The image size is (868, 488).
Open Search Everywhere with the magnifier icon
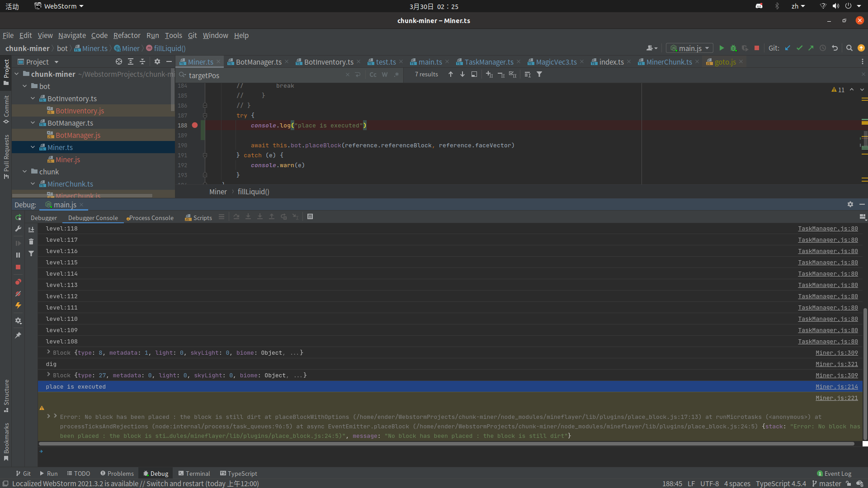tap(849, 48)
